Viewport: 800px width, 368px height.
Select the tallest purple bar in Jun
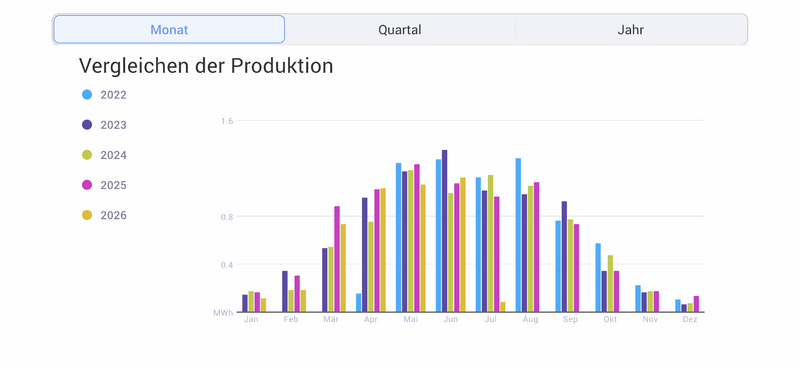444,231
